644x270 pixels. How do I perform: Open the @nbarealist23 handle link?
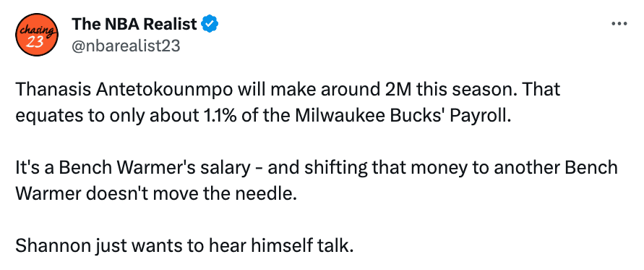(126, 46)
